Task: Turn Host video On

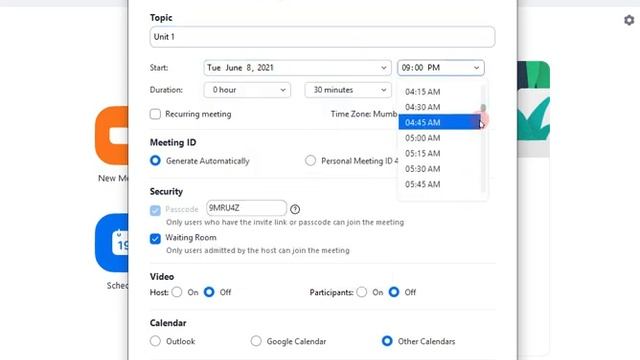Action: click(x=177, y=292)
